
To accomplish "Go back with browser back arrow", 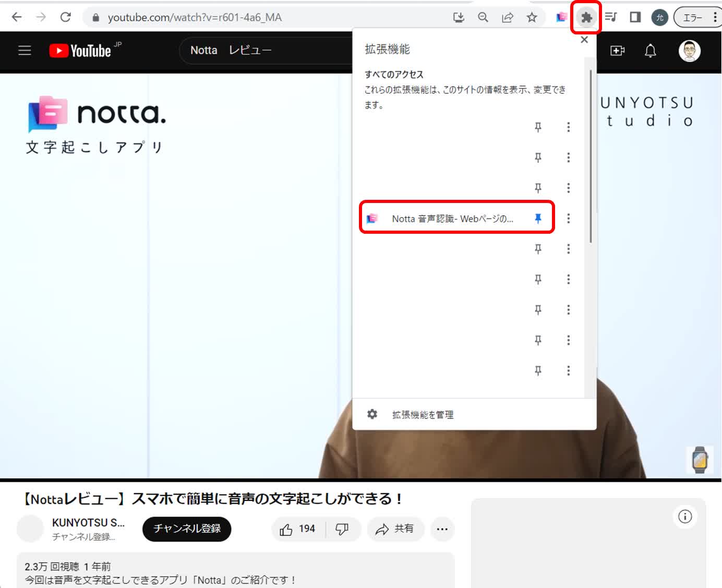I will [17, 17].
